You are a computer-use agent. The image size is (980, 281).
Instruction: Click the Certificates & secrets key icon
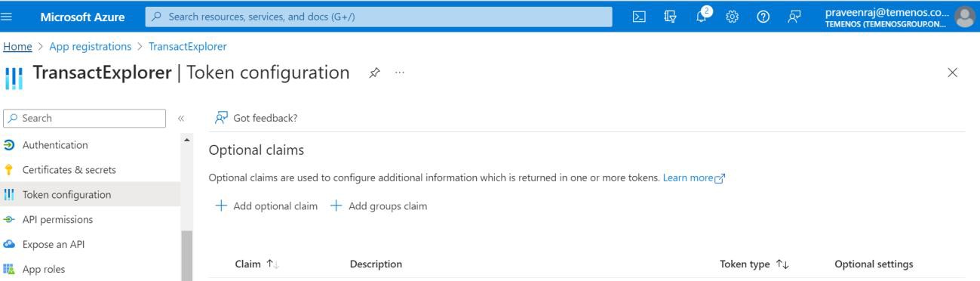point(9,170)
